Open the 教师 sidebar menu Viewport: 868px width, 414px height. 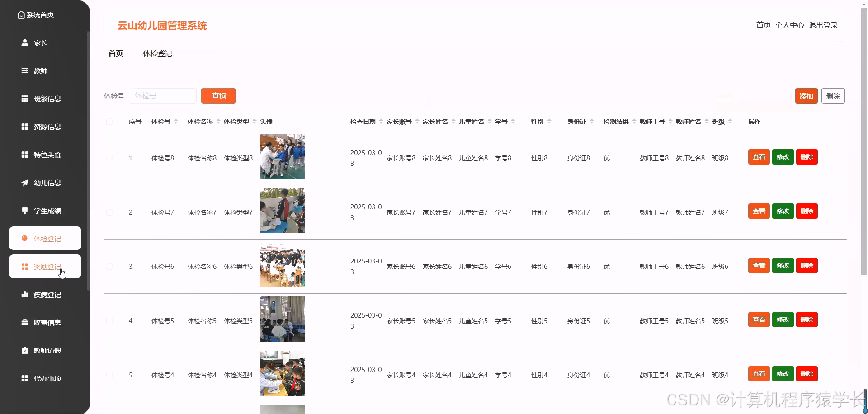(45, 71)
